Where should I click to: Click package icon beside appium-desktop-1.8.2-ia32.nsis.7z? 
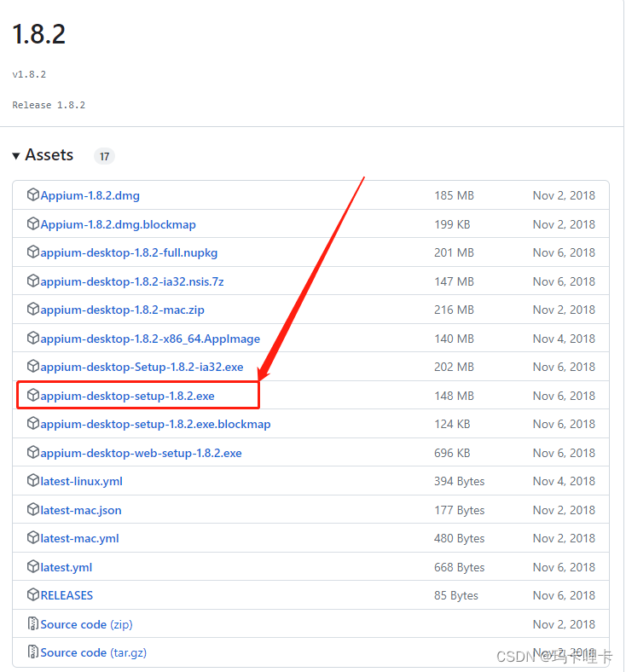[x=33, y=281]
